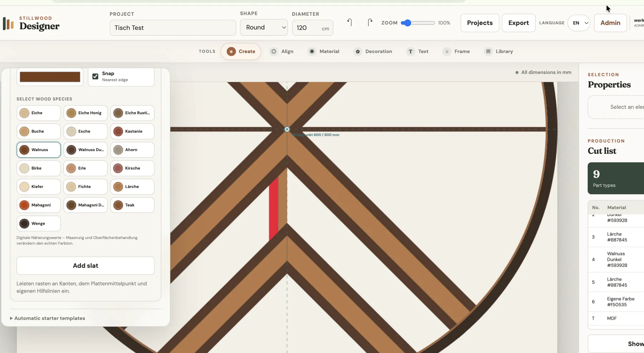Pick Esche wood species
Screen dimensions: 644x353
(86, 131)
